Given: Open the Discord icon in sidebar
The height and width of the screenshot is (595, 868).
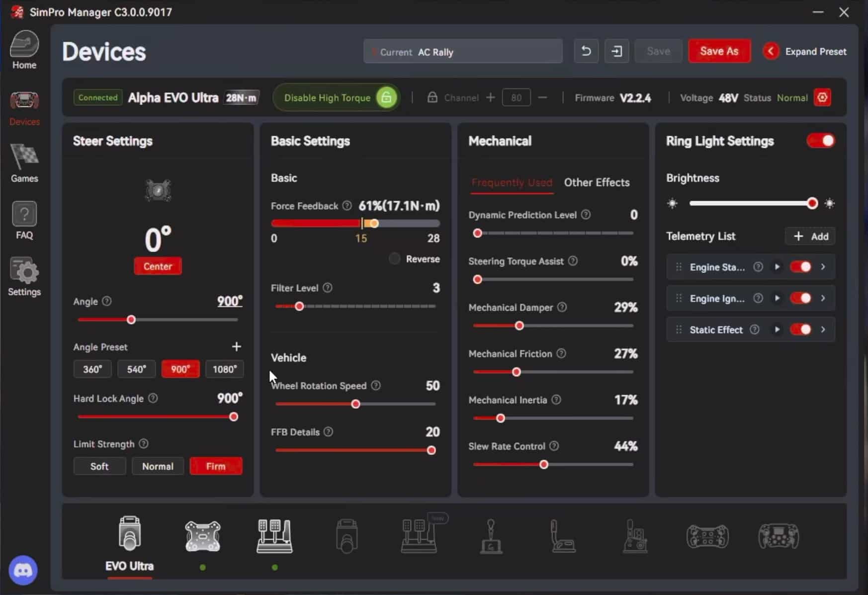Looking at the screenshot, I should [23, 570].
